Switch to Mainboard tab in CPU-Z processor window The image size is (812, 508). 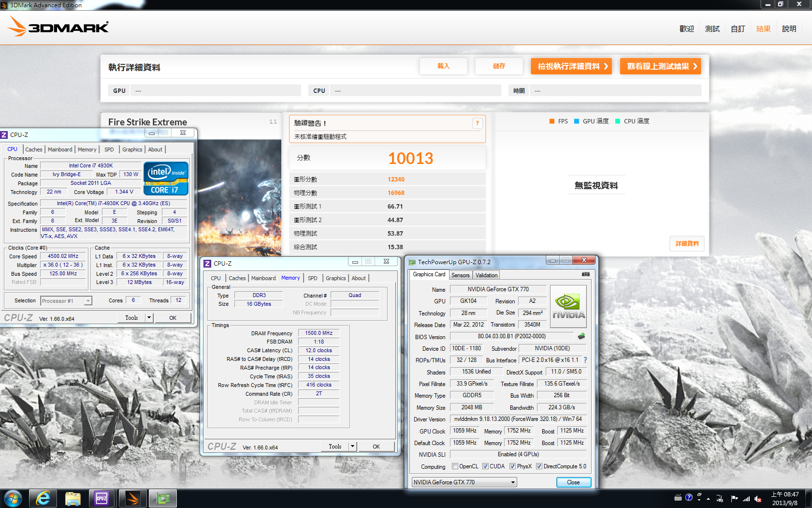60,149
